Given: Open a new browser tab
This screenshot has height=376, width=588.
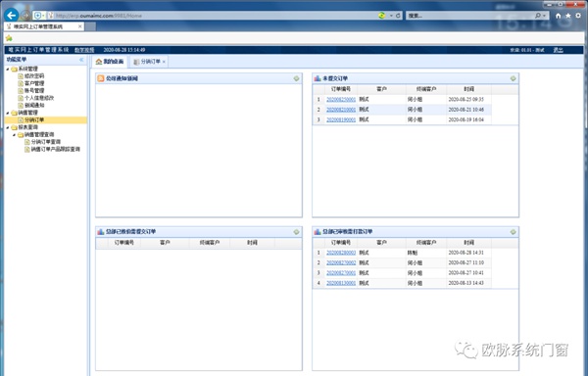Looking at the screenshot, I should tap(90, 26).
